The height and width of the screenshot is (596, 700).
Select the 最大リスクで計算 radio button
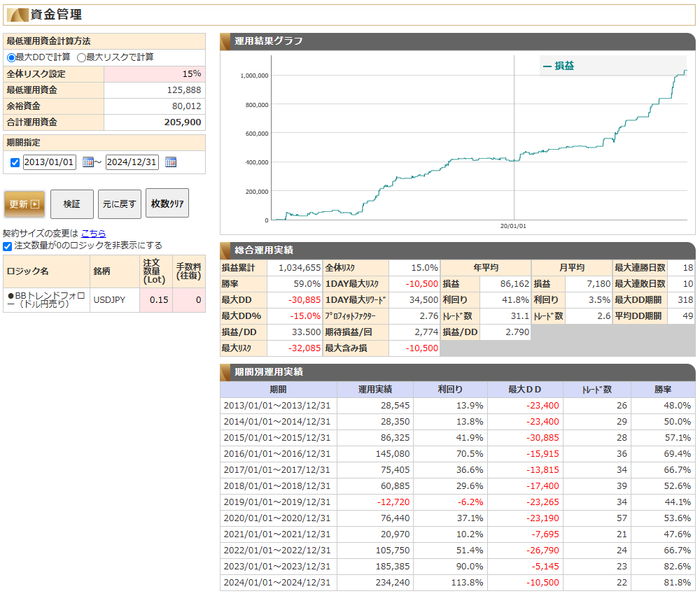click(x=81, y=57)
